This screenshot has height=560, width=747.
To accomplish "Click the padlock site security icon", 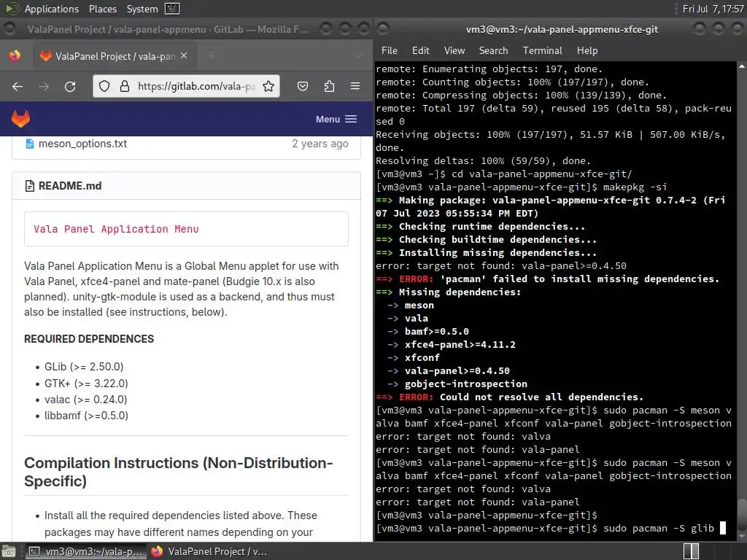I will [124, 86].
